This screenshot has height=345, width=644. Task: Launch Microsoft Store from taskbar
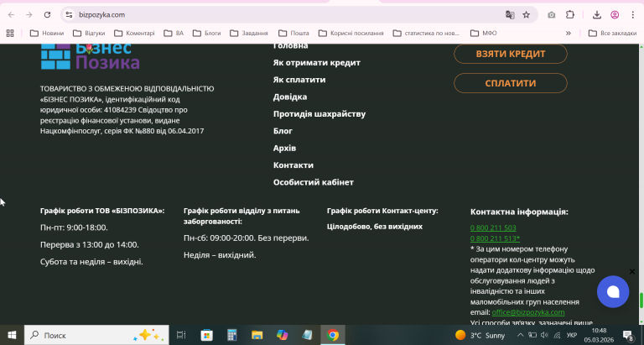pos(206,335)
